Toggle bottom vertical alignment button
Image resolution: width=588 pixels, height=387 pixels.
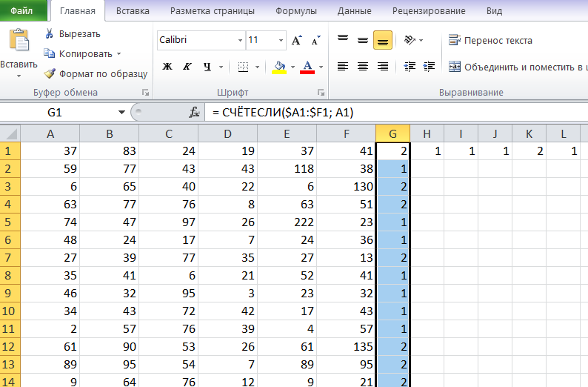click(x=383, y=40)
